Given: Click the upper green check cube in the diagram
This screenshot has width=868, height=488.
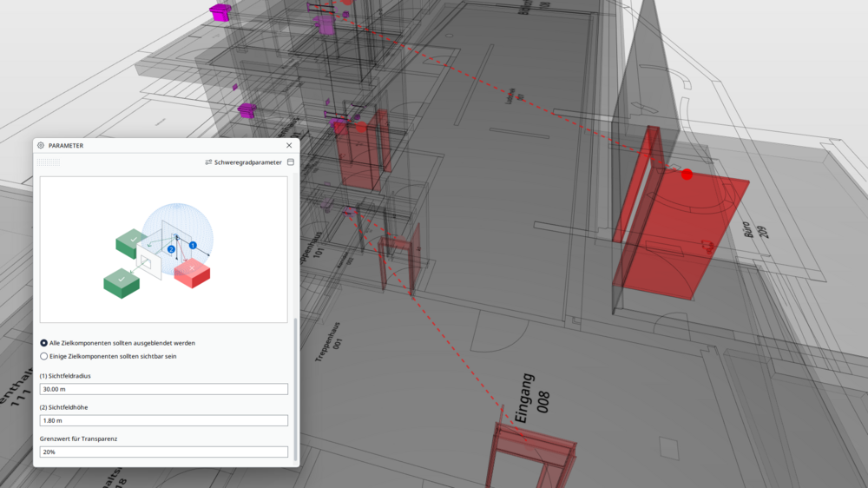Looking at the screenshot, I should click(x=133, y=242).
